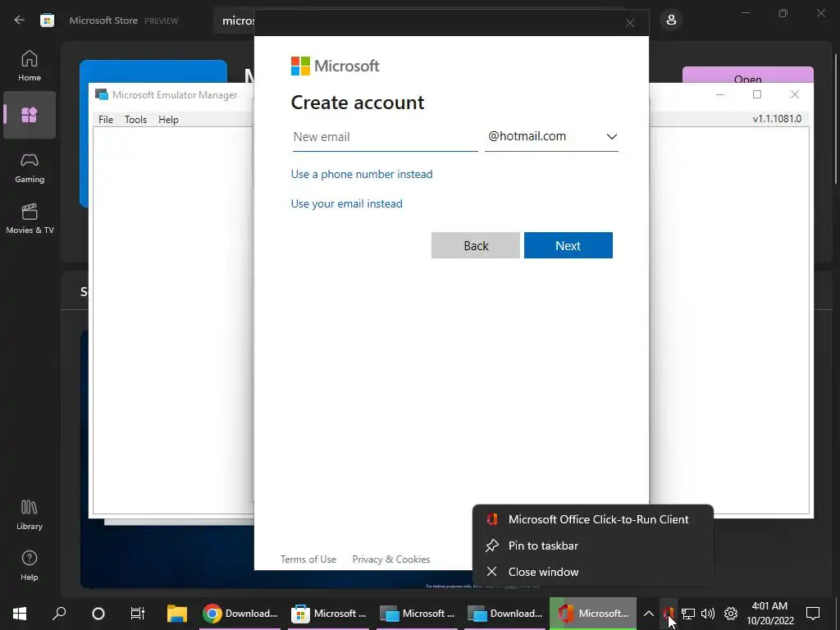Open Library in Store sidebar
Viewport: 840px width, 630px height.
pyautogui.click(x=30, y=515)
